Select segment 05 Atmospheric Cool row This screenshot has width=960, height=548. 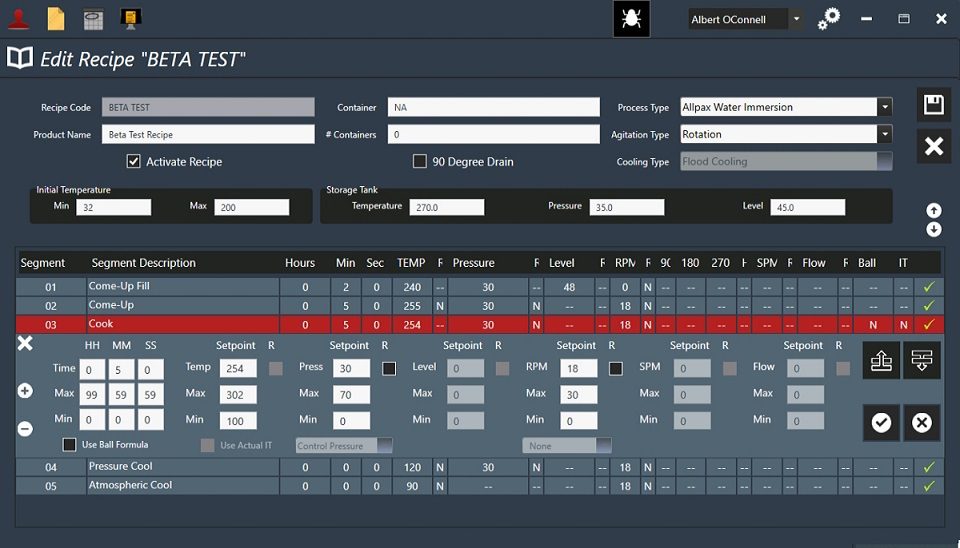coord(479,486)
